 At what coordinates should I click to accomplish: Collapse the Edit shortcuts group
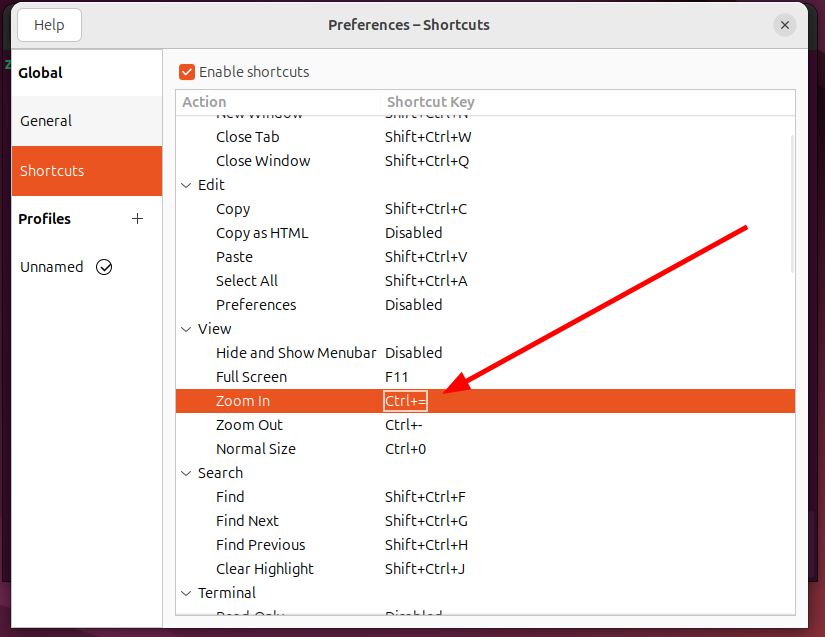[186, 185]
